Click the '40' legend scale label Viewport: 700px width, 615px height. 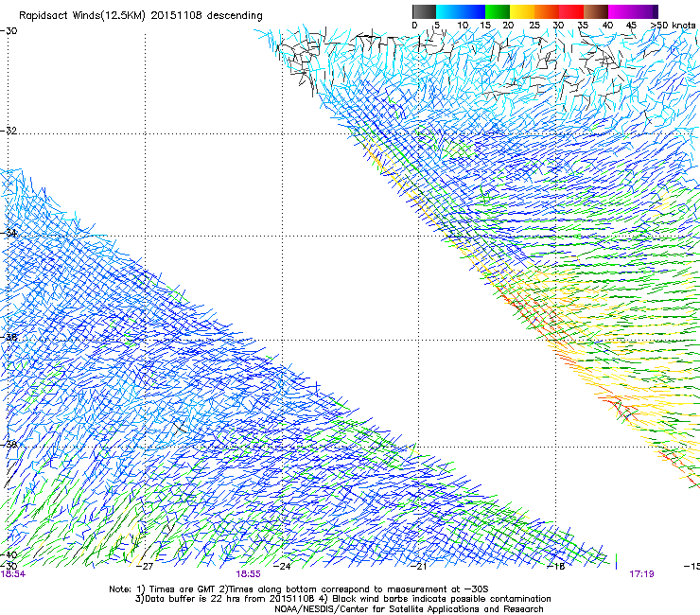(x=607, y=25)
